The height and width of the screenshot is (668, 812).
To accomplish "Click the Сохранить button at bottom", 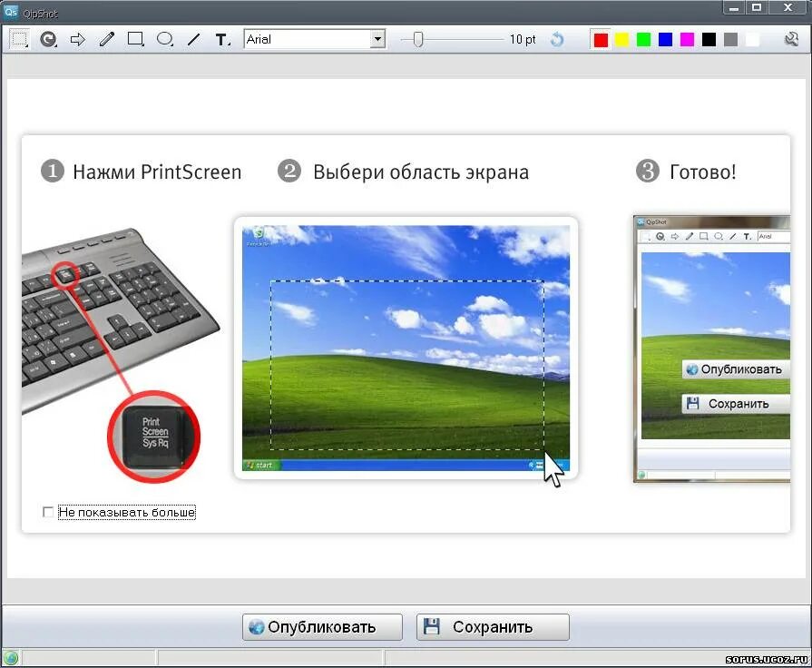I will click(x=493, y=627).
